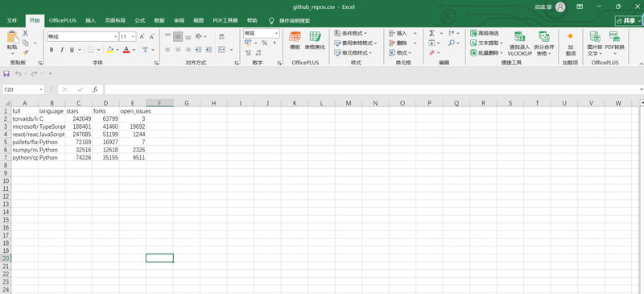644x294 pixels.
Task: Switch to the 插入 insert tab
Action: click(x=90, y=21)
